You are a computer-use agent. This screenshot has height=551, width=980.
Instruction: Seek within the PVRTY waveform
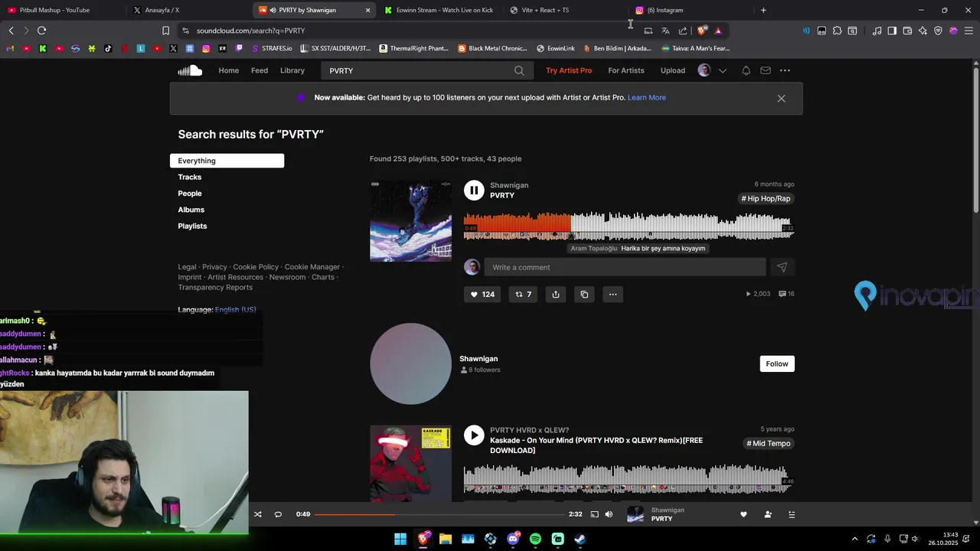coord(629,226)
